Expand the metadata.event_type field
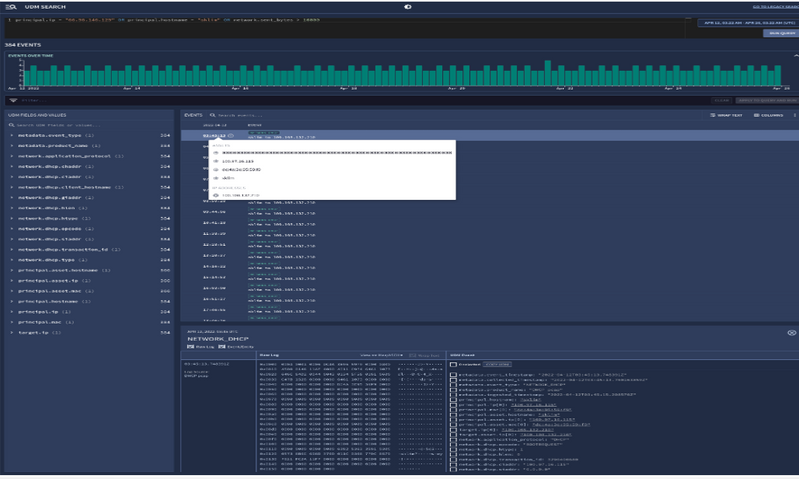This screenshot has height=479, width=799. tap(12, 136)
